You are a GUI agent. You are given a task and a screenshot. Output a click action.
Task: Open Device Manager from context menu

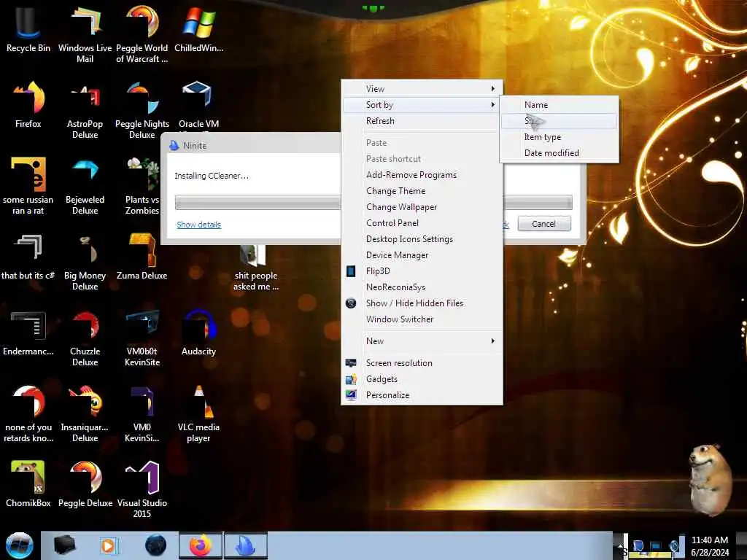click(x=422, y=255)
